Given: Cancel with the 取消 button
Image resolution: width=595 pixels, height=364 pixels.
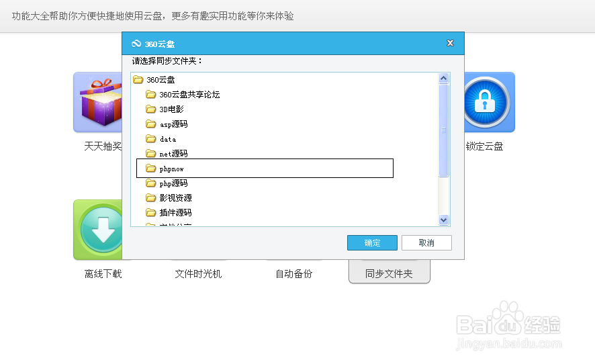Looking at the screenshot, I should coord(426,243).
